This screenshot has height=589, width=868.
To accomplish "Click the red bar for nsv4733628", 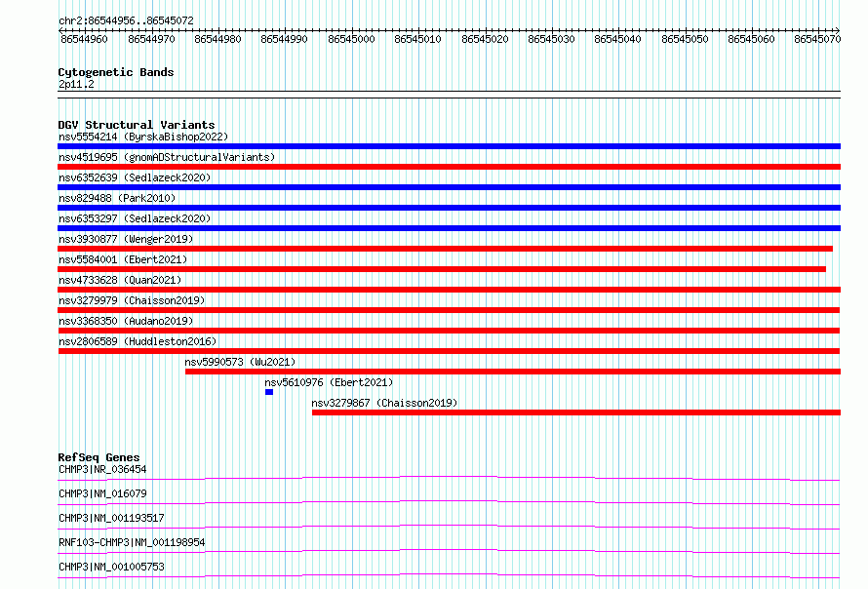I will pos(449,290).
